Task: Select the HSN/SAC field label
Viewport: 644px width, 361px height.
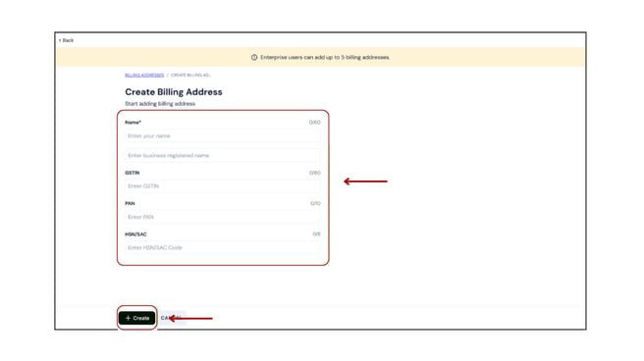Action: point(135,234)
